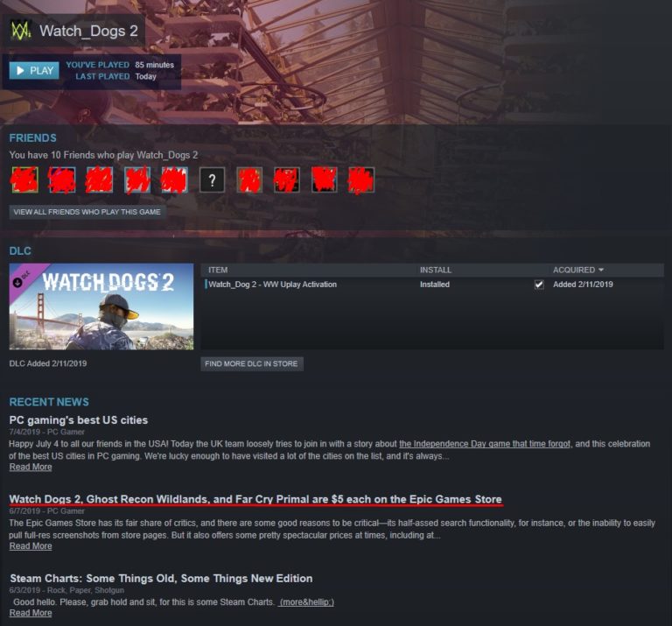
Task: Sort the DLC list by Item column
Action: click(x=218, y=271)
